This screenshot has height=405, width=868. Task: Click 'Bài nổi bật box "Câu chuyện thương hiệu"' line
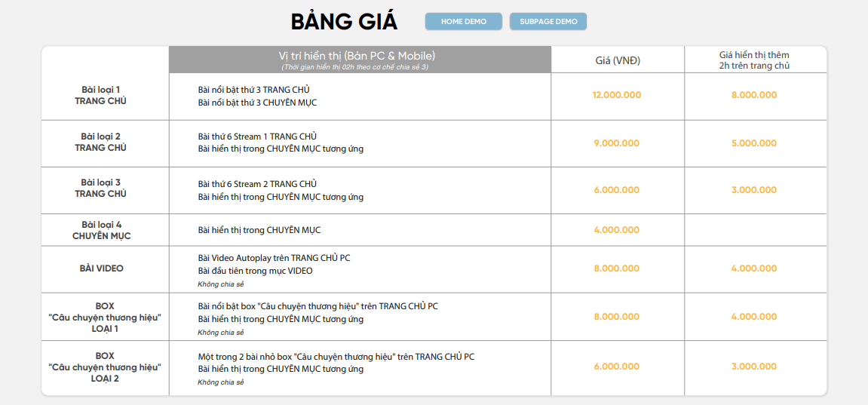317,306
